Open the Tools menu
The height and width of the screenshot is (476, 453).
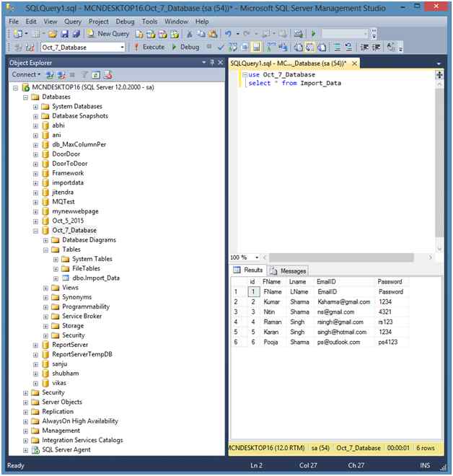click(150, 22)
